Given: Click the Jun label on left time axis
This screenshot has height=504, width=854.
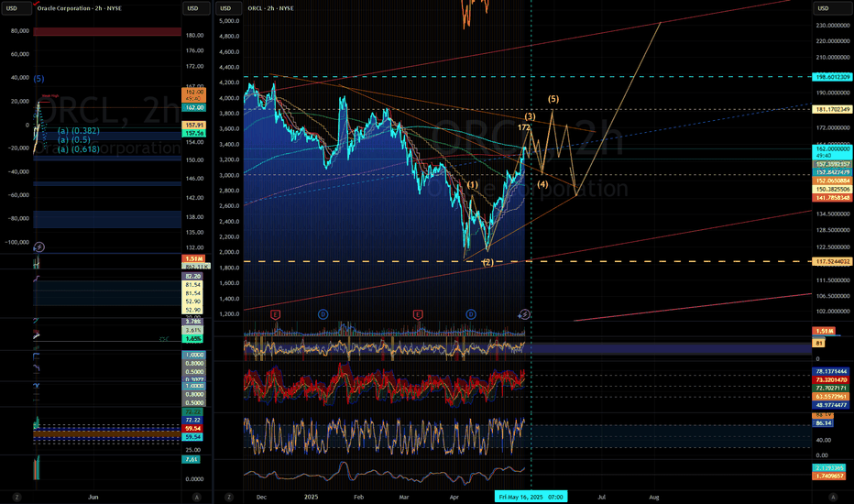Looking at the screenshot, I should (93, 497).
